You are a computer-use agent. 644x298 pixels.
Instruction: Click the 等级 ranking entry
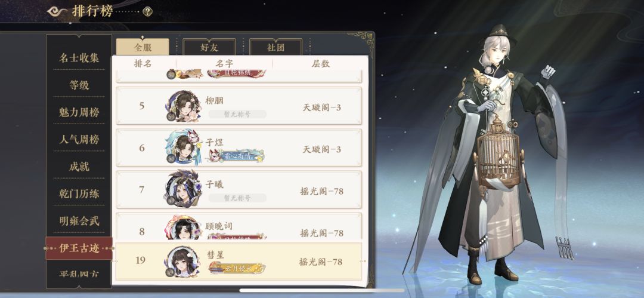[79, 85]
